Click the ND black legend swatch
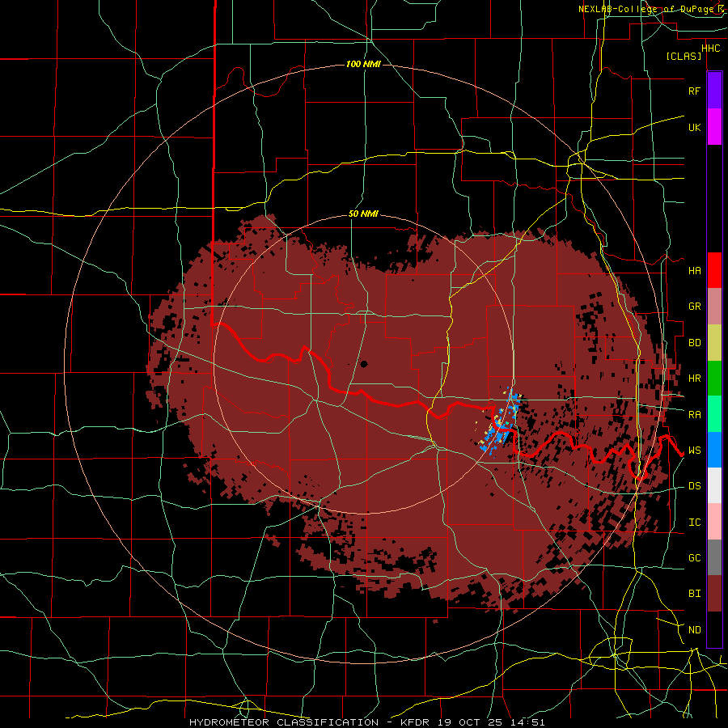 click(714, 629)
